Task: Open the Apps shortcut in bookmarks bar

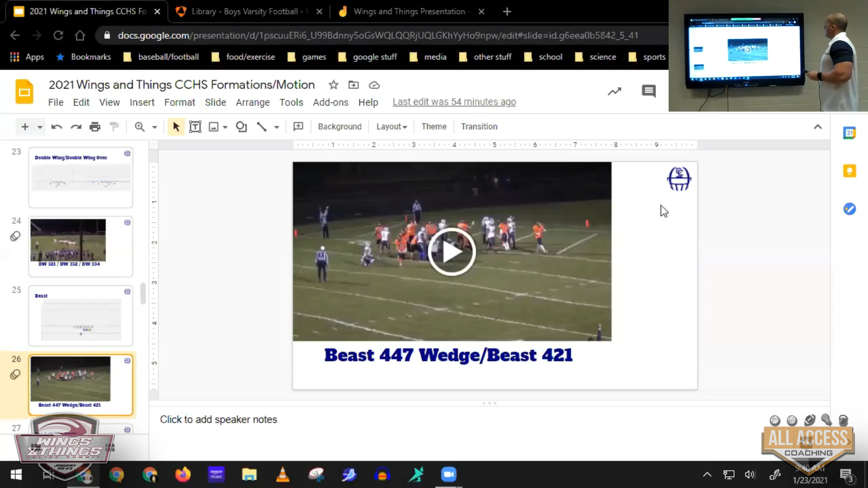Action: point(27,57)
